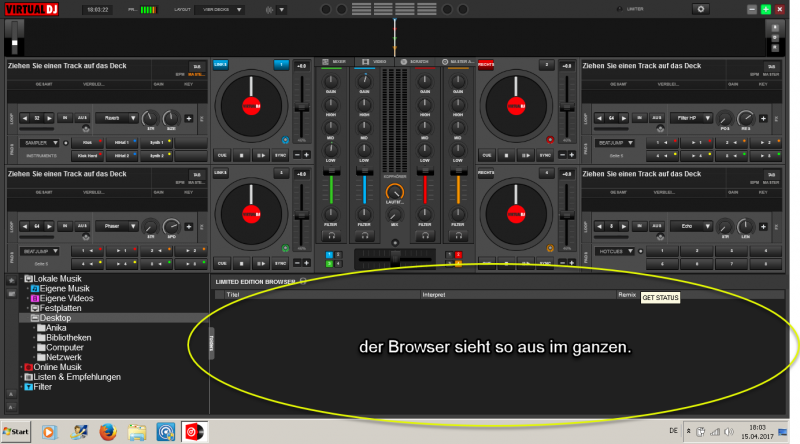Image resolution: width=800 pixels, height=444 pixels.
Task: Click deck 1 stop button
Action: click(x=241, y=155)
